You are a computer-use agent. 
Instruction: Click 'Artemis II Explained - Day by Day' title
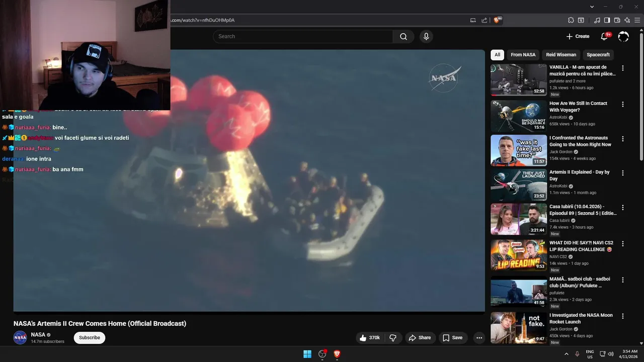coord(580,175)
